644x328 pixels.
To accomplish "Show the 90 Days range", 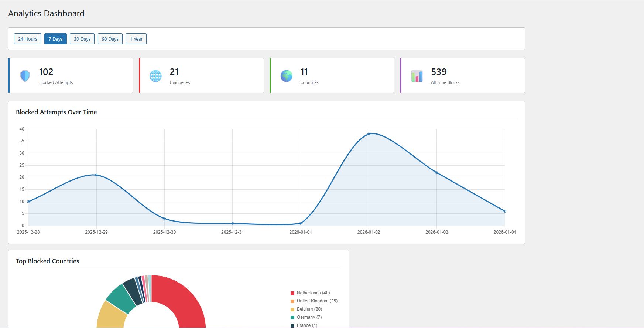I will 110,39.
